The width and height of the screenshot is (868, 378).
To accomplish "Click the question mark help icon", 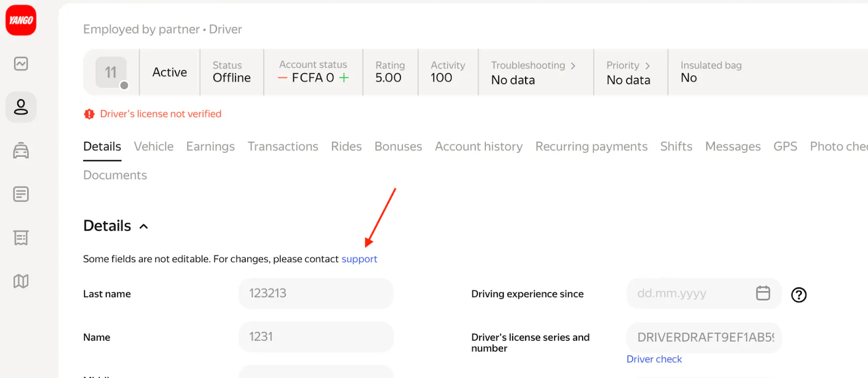I will click(x=799, y=294).
